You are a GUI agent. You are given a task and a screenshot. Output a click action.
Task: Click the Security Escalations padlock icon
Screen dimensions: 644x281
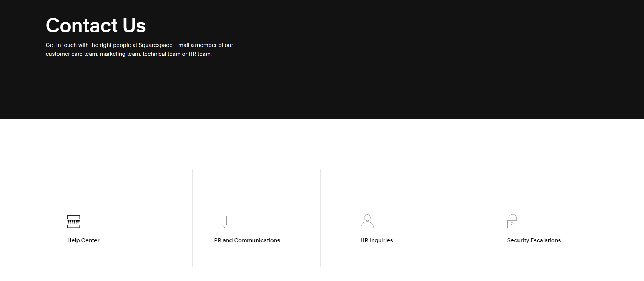click(x=512, y=221)
